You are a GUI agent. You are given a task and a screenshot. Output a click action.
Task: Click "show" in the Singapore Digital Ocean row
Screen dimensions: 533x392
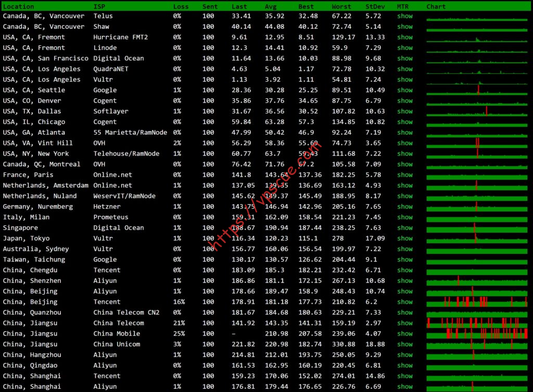tap(405, 227)
